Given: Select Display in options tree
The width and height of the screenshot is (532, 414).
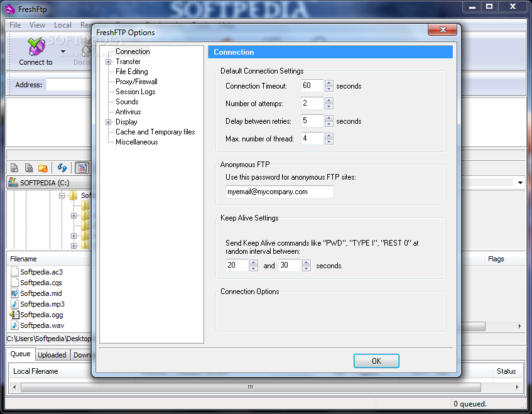Looking at the screenshot, I should [x=126, y=122].
